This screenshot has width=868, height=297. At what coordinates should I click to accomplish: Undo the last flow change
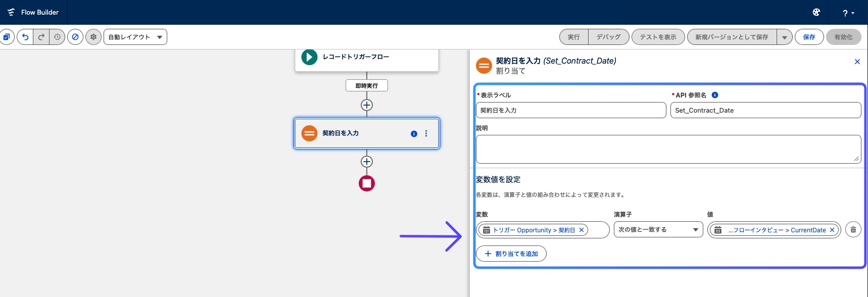[x=25, y=37]
